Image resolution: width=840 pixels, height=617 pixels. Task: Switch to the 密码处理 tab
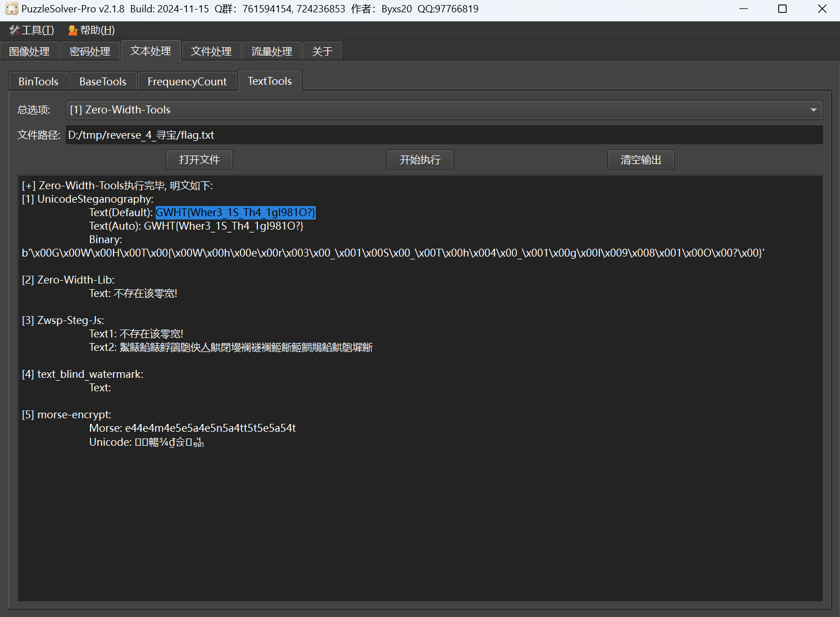90,51
